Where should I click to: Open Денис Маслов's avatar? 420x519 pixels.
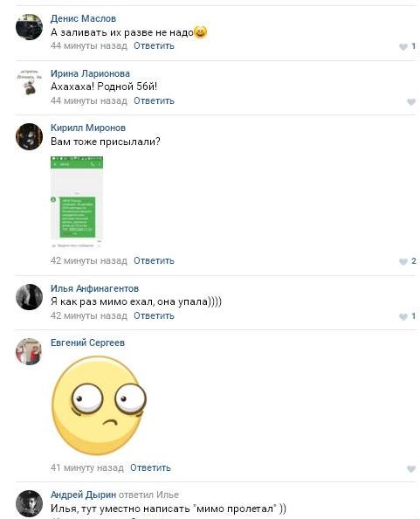click(29, 27)
